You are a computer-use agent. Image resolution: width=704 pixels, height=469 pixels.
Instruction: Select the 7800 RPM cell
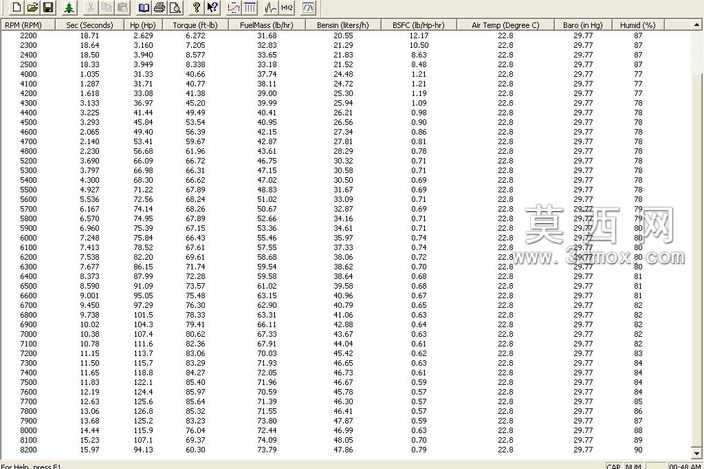(x=28, y=411)
